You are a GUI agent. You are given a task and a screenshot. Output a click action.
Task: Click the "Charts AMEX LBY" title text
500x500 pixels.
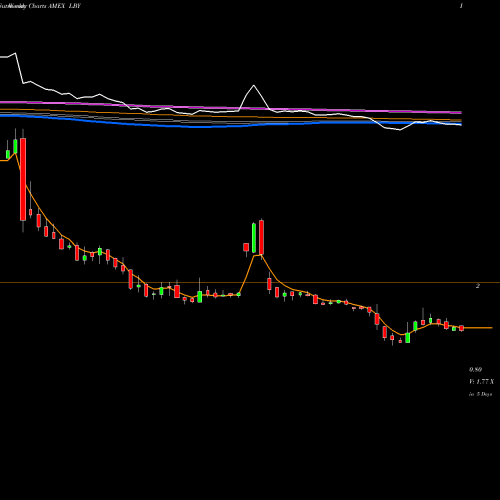pos(55,6)
